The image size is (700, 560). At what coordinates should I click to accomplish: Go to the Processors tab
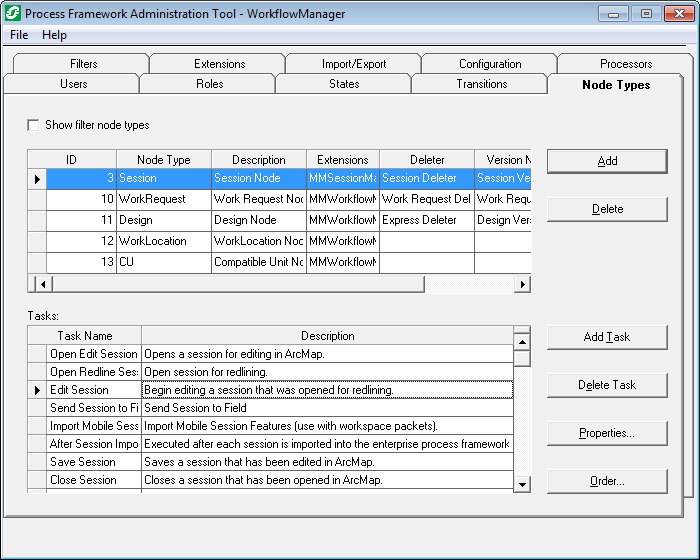(626, 64)
